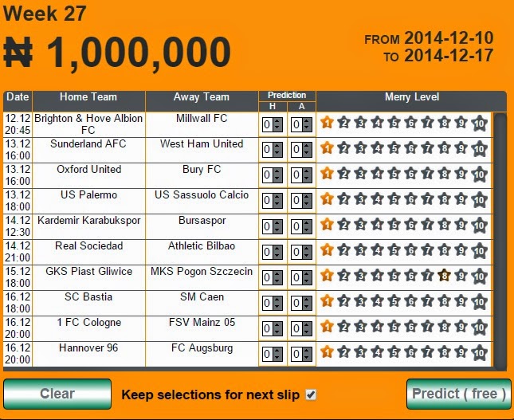Toggle Keep selections for next slip checkbox

click(311, 394)
